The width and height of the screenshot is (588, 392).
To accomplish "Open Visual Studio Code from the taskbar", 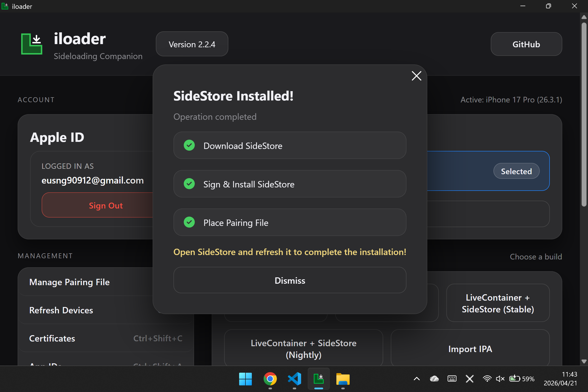I will (x=294, y=379).
